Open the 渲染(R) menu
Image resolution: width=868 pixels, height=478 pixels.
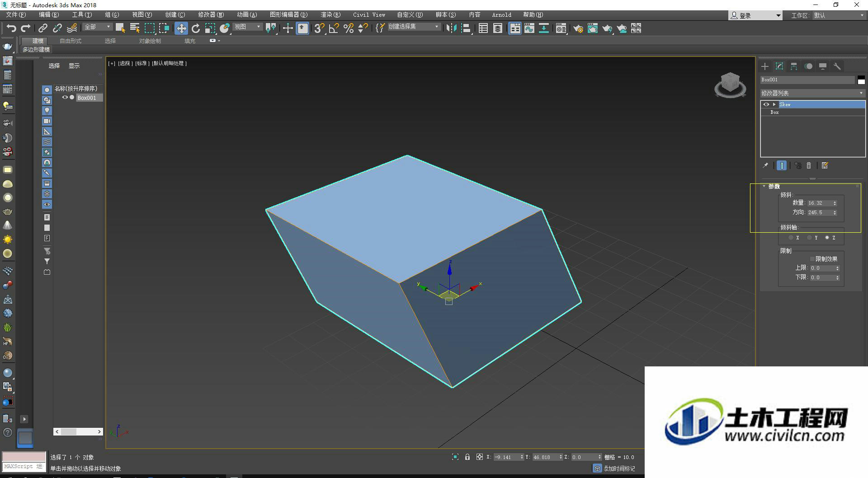[x=330, y=15]
